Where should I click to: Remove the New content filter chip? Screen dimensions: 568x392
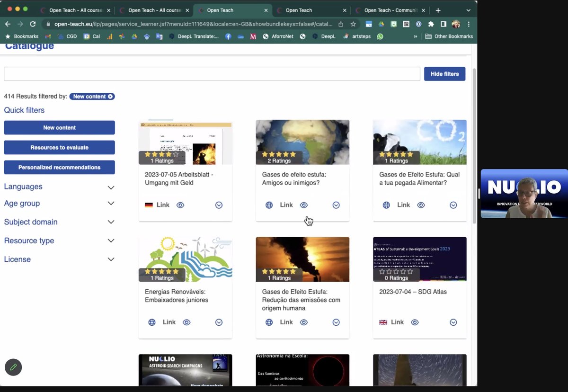(110, 97)
